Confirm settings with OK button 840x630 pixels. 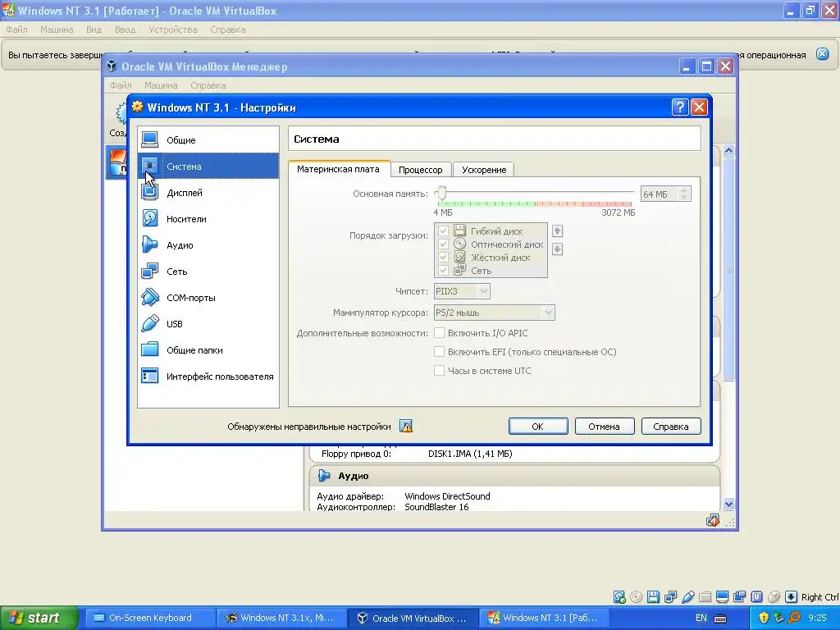coord(538,427)
